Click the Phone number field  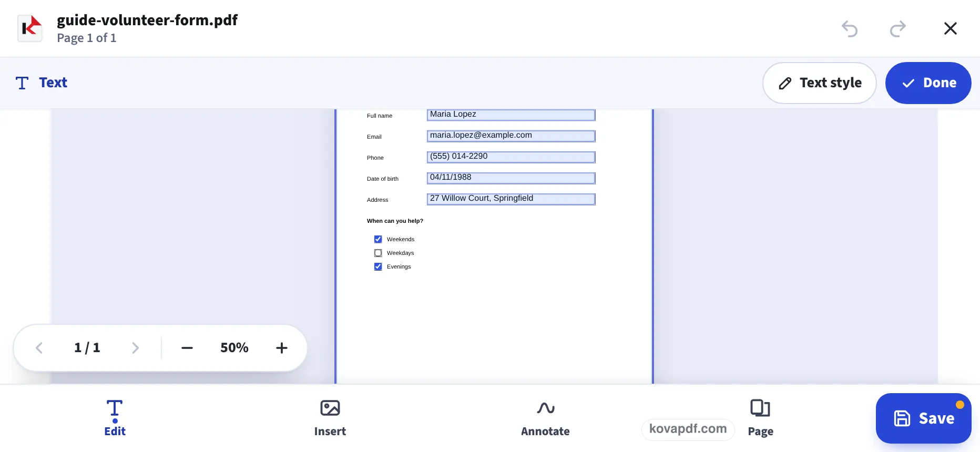[511, 157]
